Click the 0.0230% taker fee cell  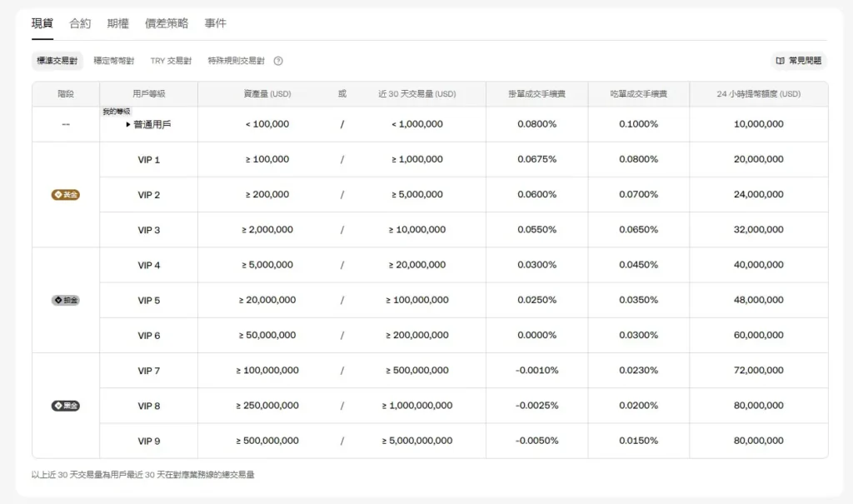[639, 371]
